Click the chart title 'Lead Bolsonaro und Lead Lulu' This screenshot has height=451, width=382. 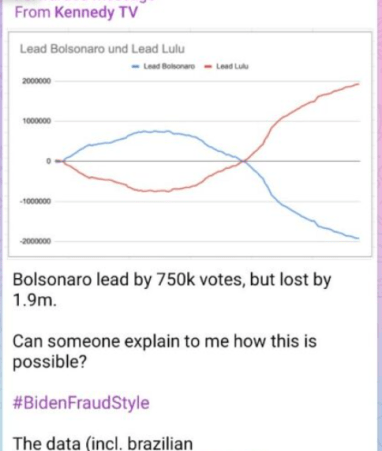click(102, 49)
